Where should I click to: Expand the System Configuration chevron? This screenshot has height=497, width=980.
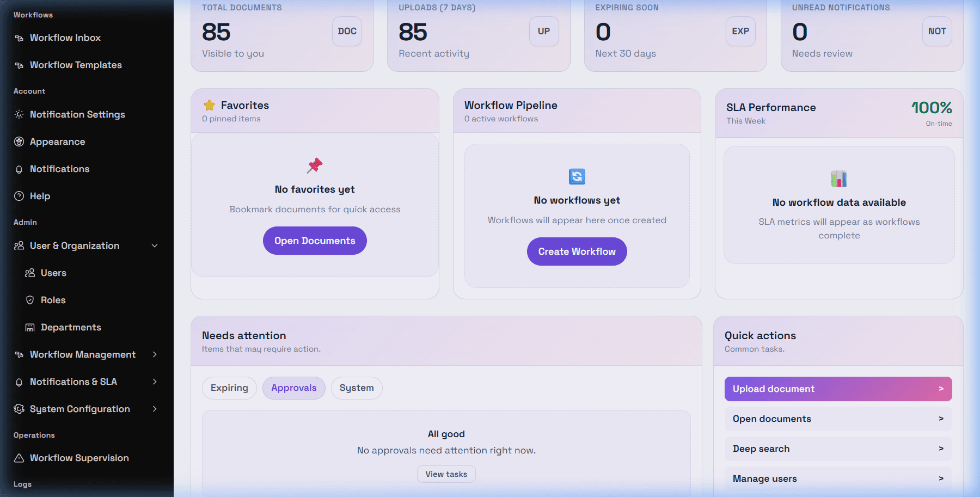coord(155,409)
